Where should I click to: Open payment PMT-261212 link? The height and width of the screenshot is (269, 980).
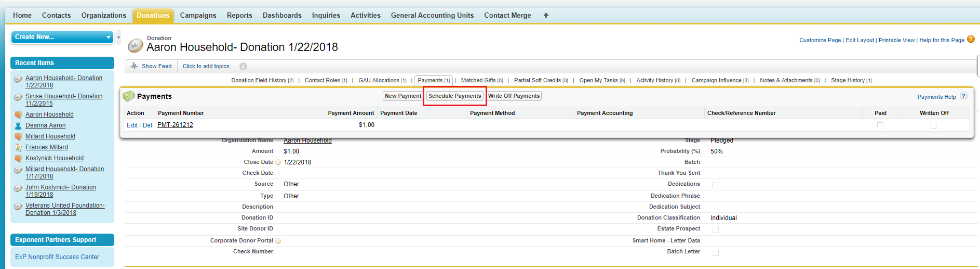(175, 125)
